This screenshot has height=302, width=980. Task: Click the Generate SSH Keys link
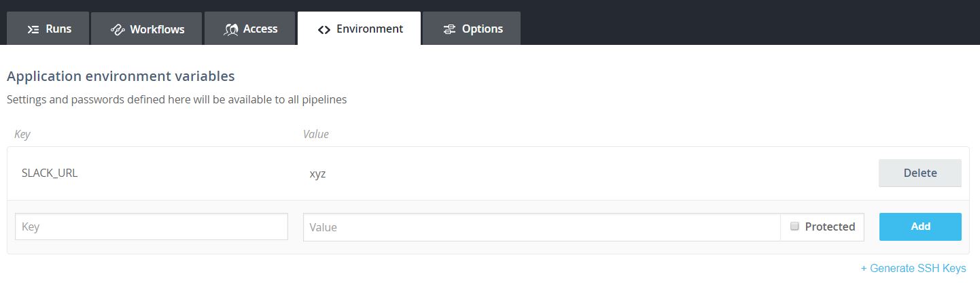click(x=913, y=269)
